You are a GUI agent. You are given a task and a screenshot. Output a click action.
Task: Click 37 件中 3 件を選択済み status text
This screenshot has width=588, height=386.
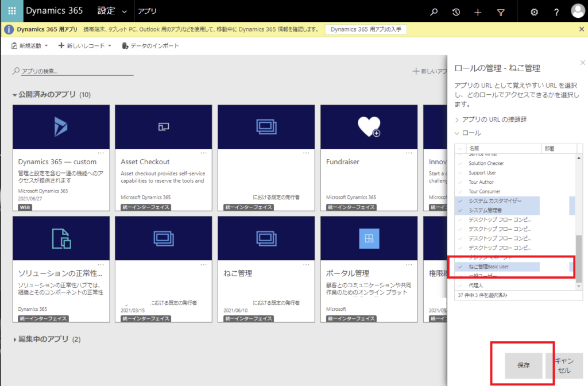482,295
